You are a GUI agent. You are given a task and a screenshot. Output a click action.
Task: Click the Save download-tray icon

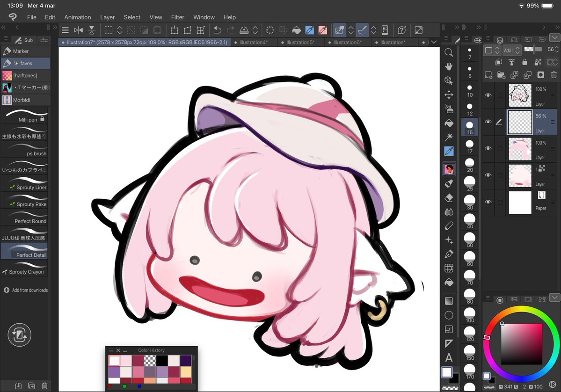click(244, 30)
